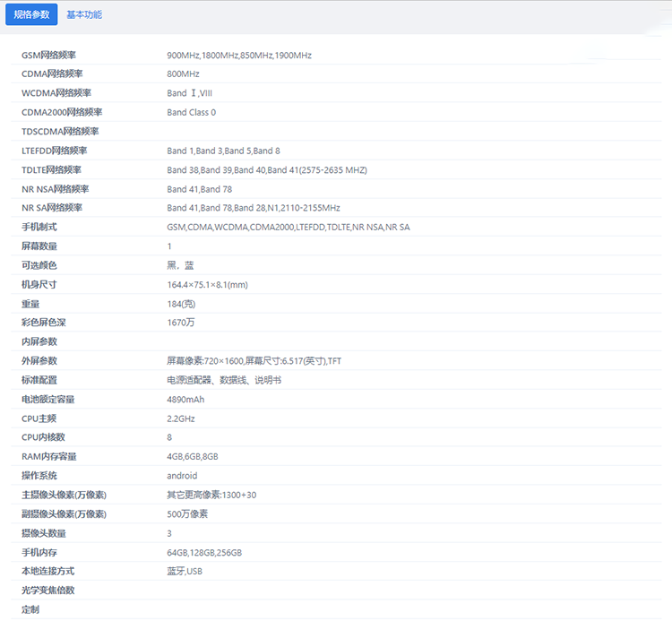
Task: Click the NR NSA网络频率 label
Action: click(x=56, y=189)
